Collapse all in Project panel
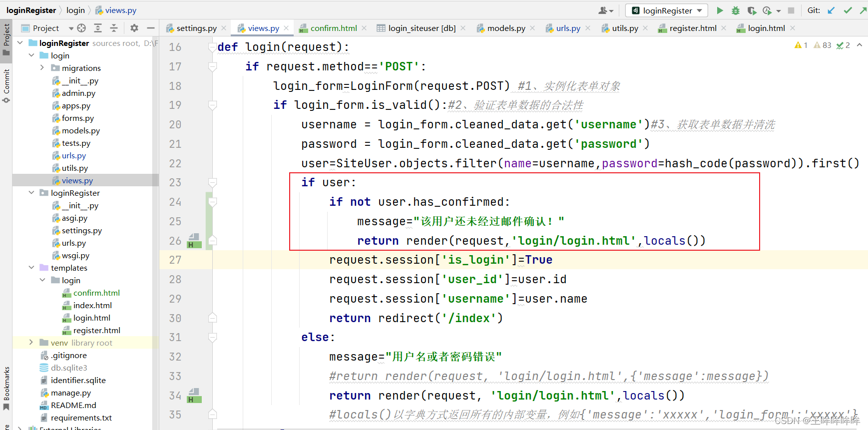Screen dimensions: 868x430 tap(114, 28)
